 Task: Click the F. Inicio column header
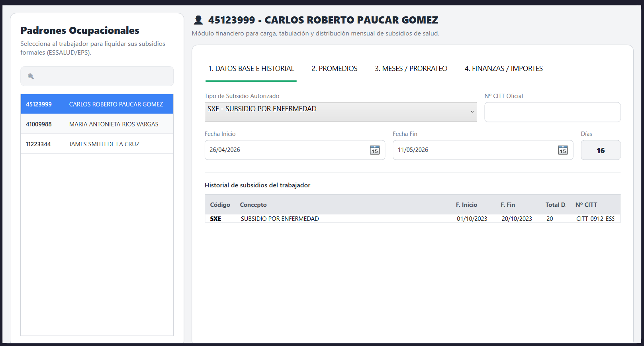[x=466, y=205]
